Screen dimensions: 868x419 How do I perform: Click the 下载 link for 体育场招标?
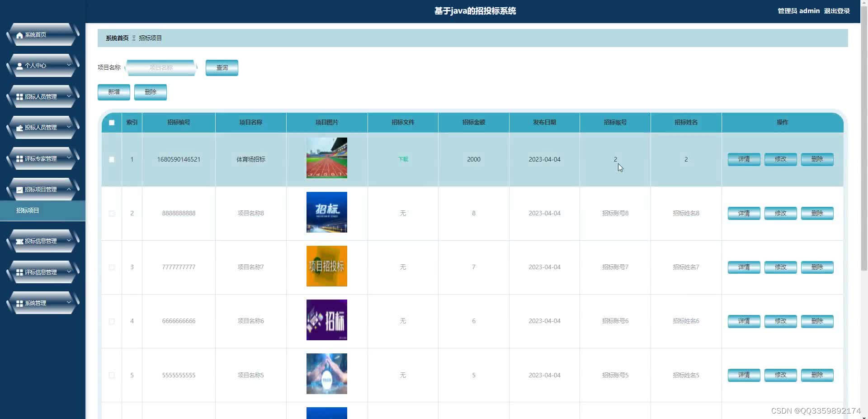click(x=403, y=159)
